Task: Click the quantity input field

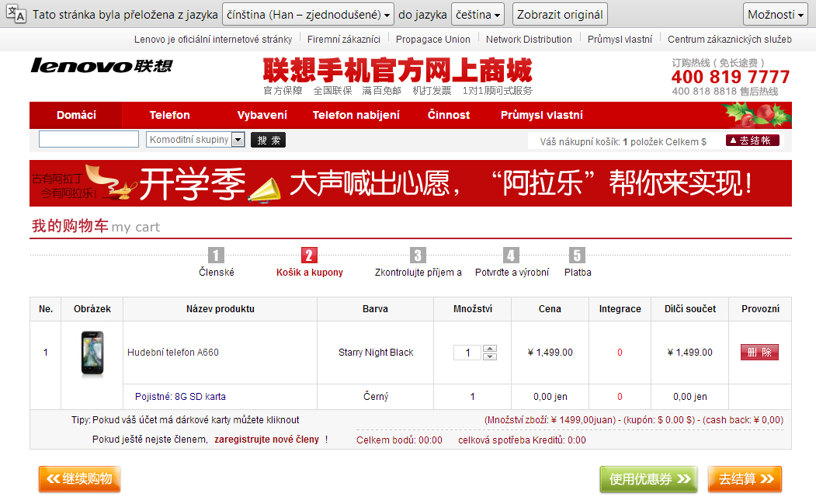Action: (x=467, y=353)
